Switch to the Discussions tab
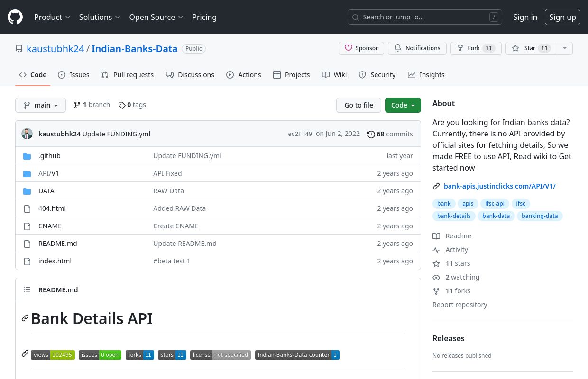Viewport: 588px width, 379px height. point(190,75)
